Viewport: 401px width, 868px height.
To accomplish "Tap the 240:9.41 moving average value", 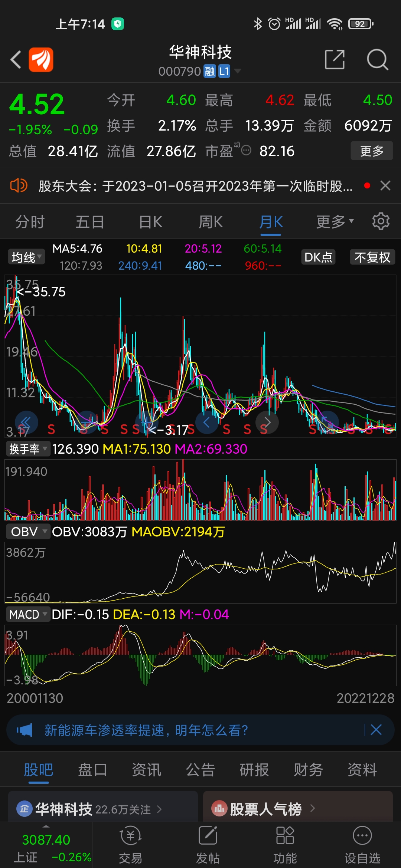I will [140, 266].
